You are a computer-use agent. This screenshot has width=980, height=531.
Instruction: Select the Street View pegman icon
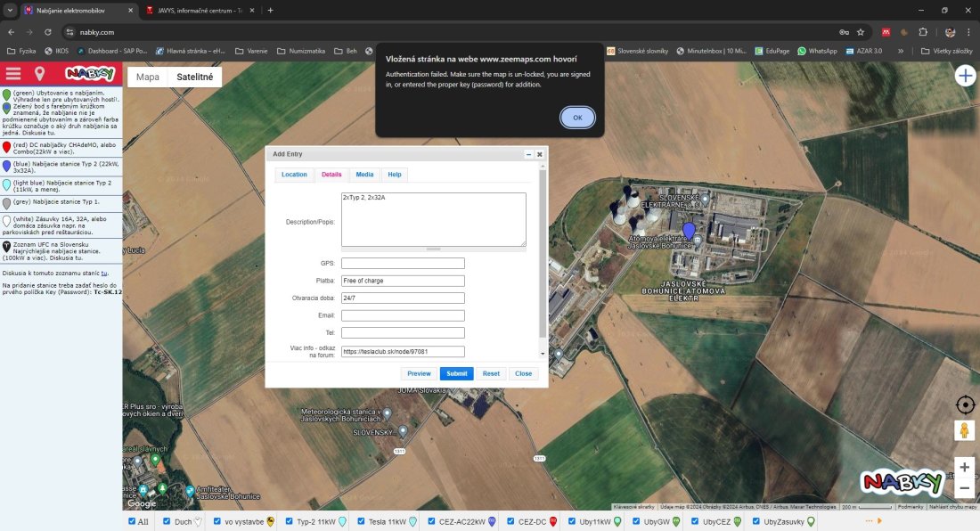tap(964, 431)
